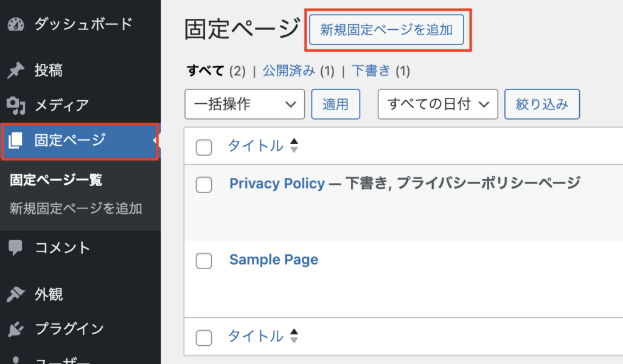Screen dimensions: 623x364
Task: Click the 外観 paintbrush icon
Action: tap(16, 295)
